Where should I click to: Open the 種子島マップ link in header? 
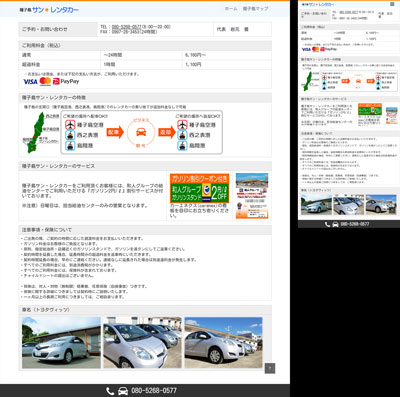point(255,9)
